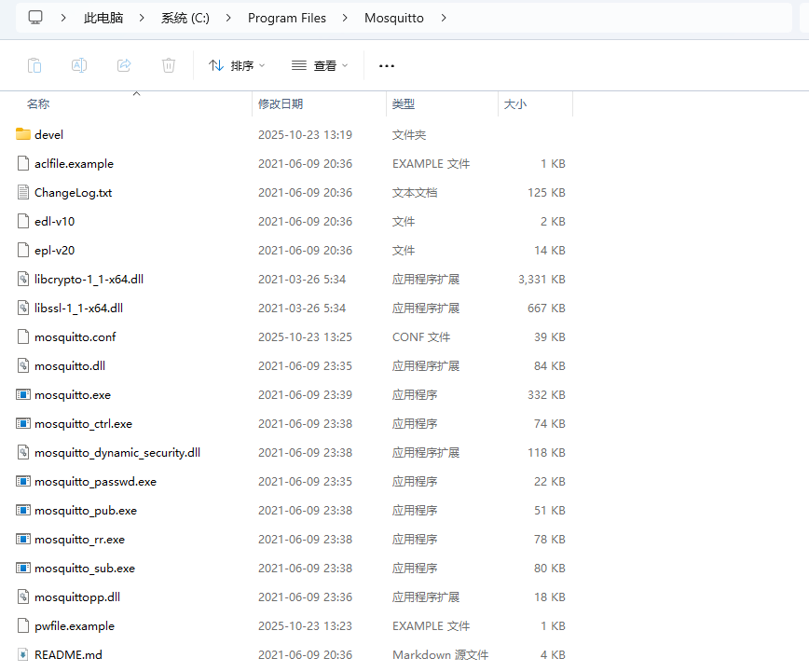Sort by 修改日期 column header

(x=281, y=104)
